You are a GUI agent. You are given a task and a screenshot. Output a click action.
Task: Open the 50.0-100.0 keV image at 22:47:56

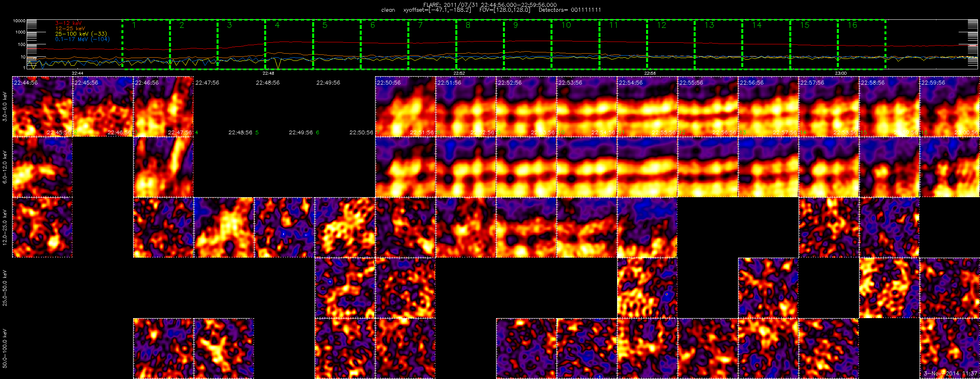click(224, 348)
